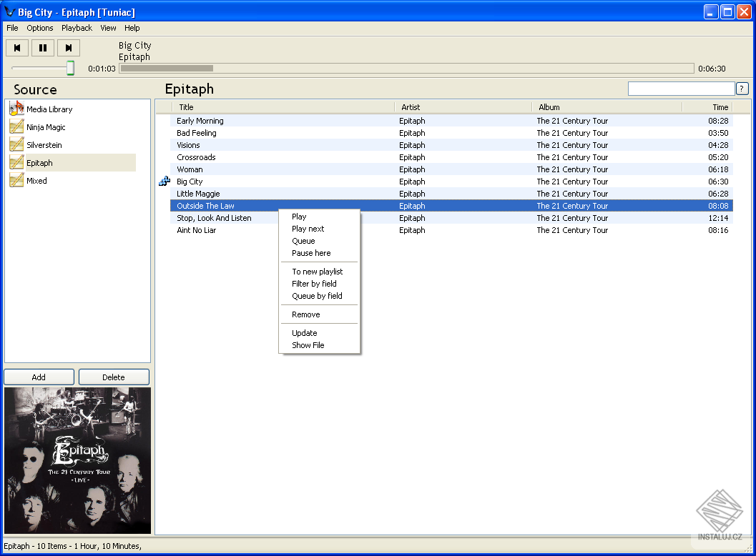Pause the currently playing song
This screenshot has width=756, height=556.
(43, 48)
